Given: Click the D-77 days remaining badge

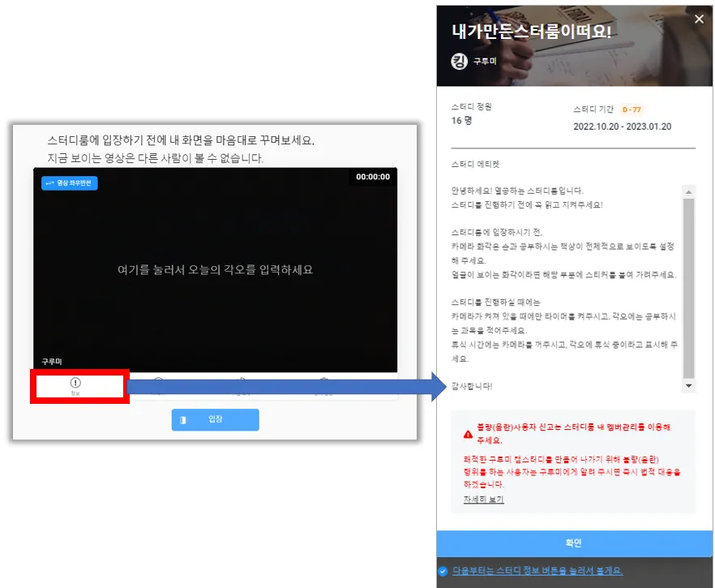Looking at the screenshot, I should pyautogui.click(x=632, y=109).
